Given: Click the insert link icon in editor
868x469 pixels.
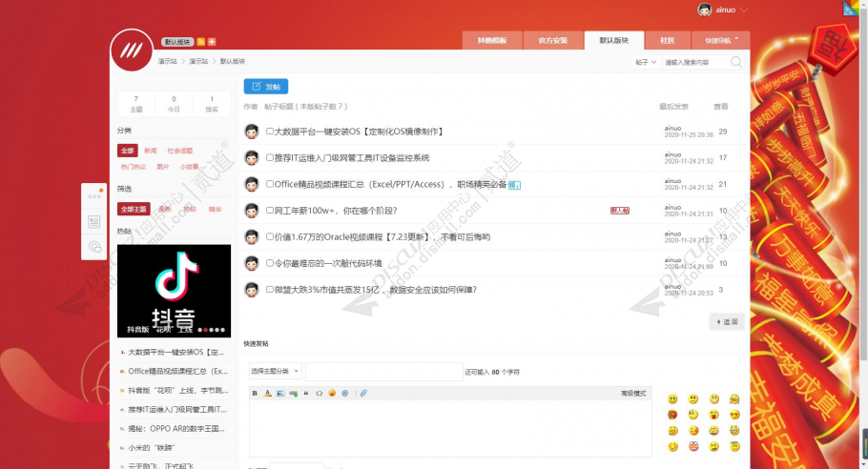Looking at the screenshot, I should (293, 394).
